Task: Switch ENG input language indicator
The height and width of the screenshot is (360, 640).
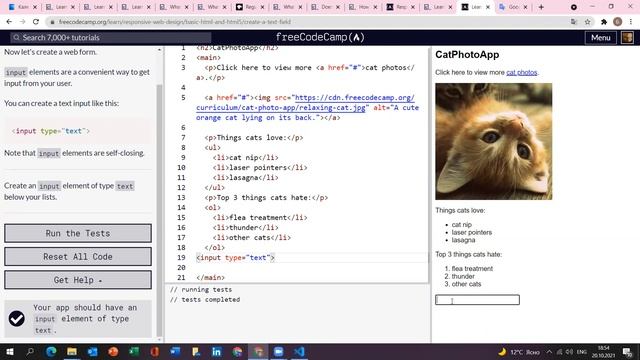Action: point(582,352)
